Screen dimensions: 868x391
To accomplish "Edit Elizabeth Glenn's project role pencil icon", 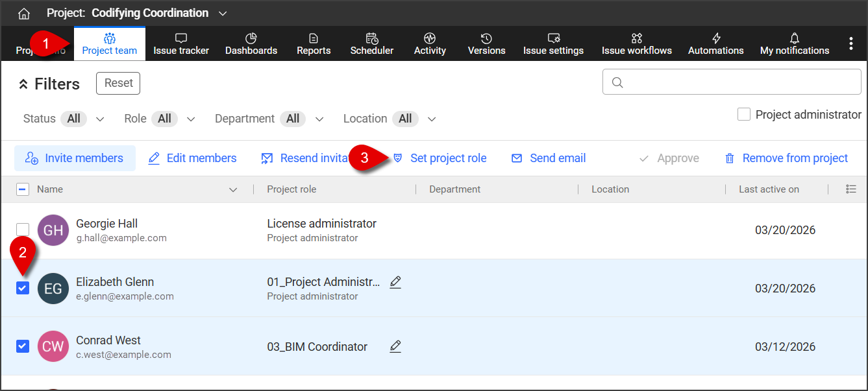I will pyautogui.click(x=395, y=282).
